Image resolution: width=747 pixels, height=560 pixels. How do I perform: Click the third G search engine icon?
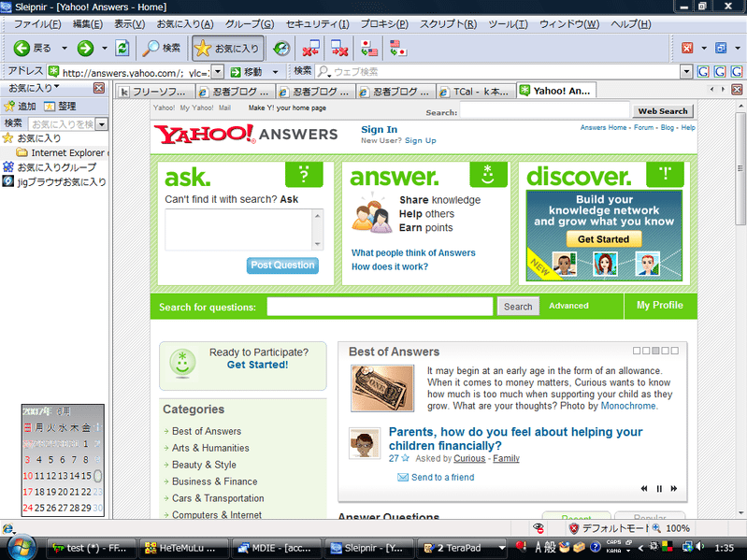tap(737, 72)
